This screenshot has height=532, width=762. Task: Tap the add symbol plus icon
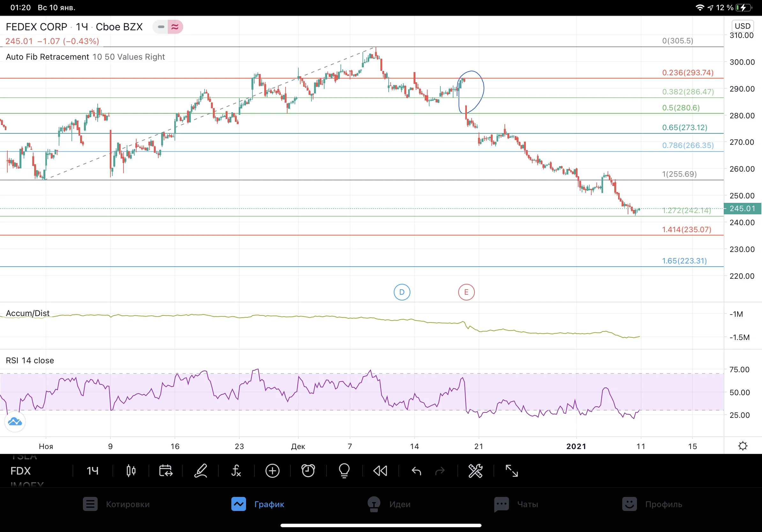[273, 471]
